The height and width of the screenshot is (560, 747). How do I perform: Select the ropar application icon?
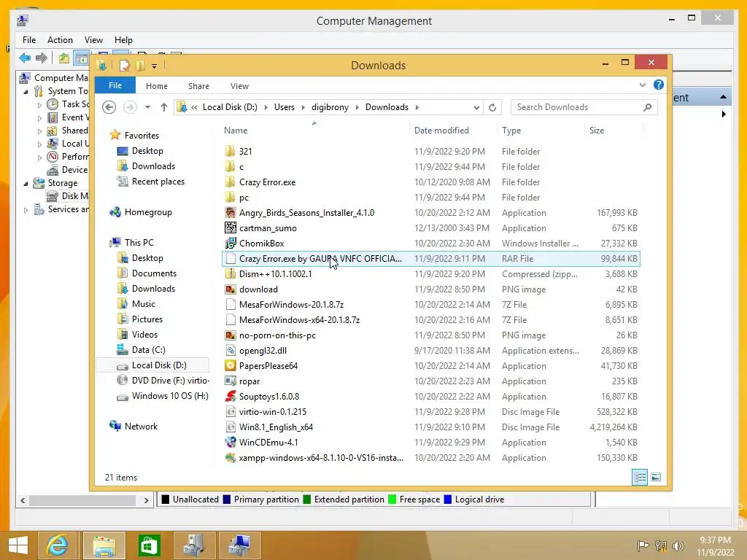point(231,381)
